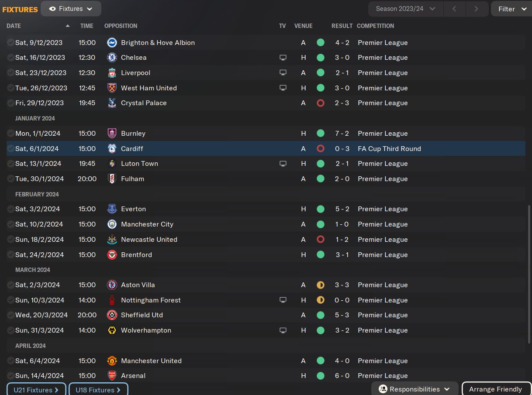Click the Wolverhampton club badge icon
This screenshot has height=395, width=532.
[x=112, y=330]
